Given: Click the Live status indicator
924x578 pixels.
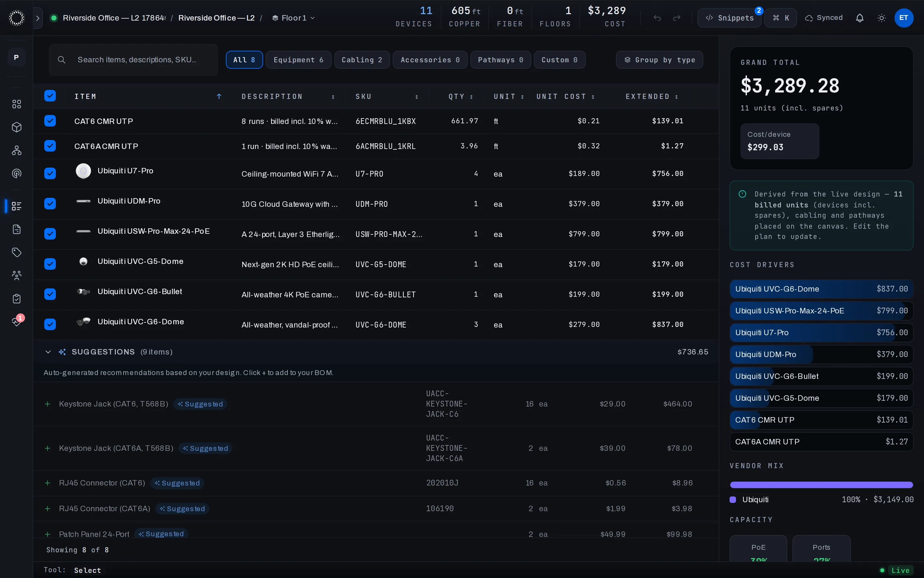Looking at the screenshot, I should tap(896, 570).
